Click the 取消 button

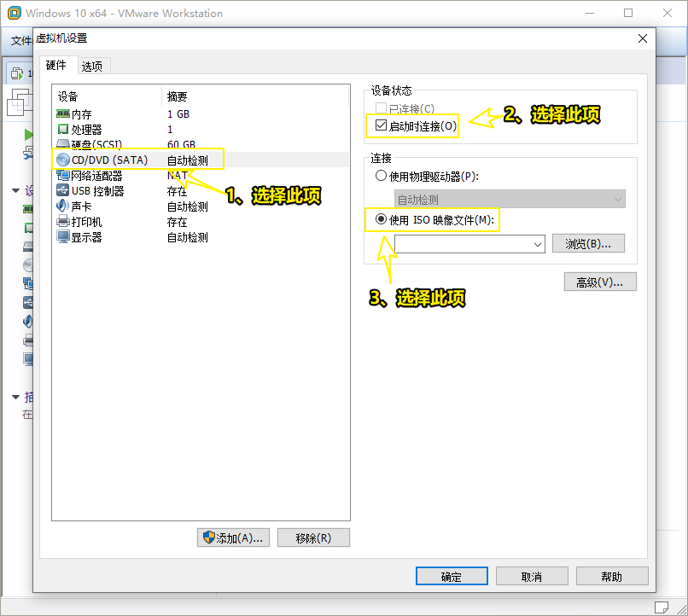click(532, 576)
